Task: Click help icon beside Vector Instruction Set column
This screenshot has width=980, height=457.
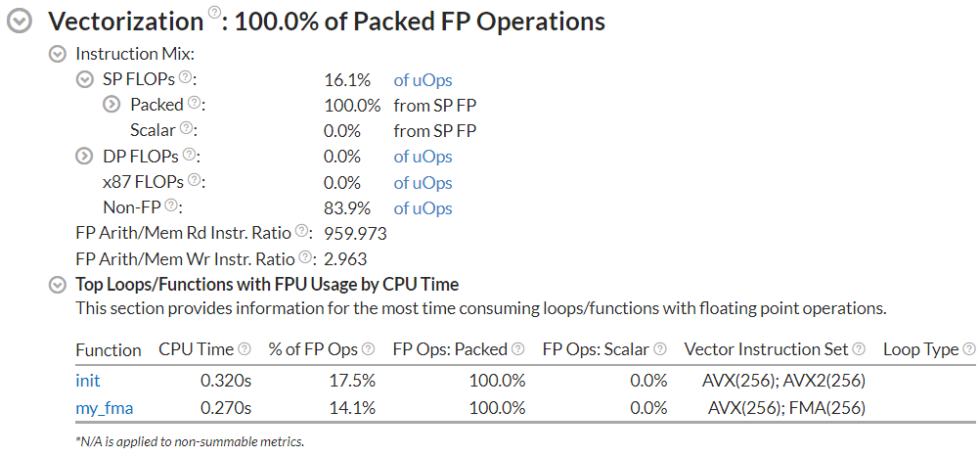Action: tap(858, 348)
